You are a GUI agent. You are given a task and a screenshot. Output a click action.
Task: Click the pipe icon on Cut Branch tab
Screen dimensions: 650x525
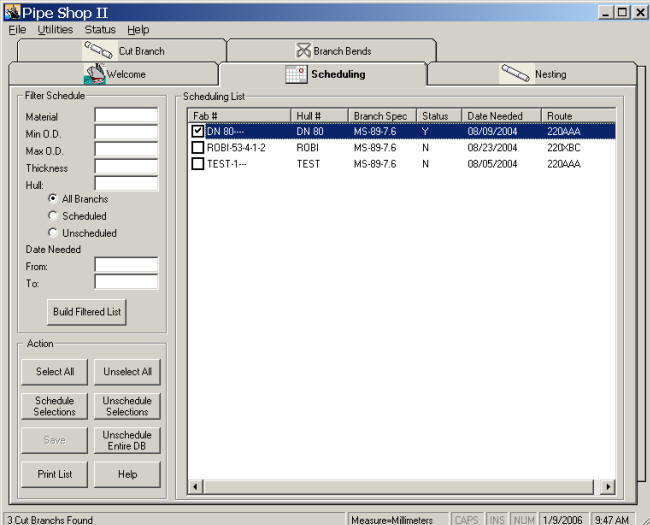pos(98,50)
